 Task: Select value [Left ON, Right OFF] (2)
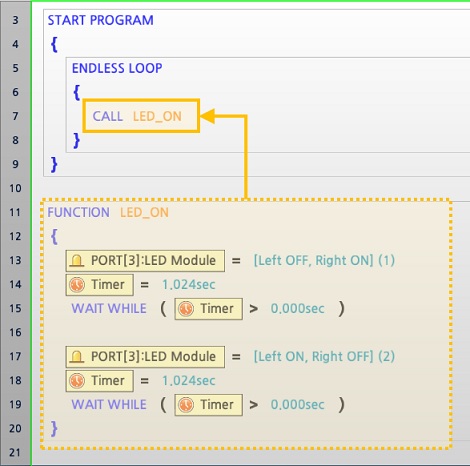[324, 356]
